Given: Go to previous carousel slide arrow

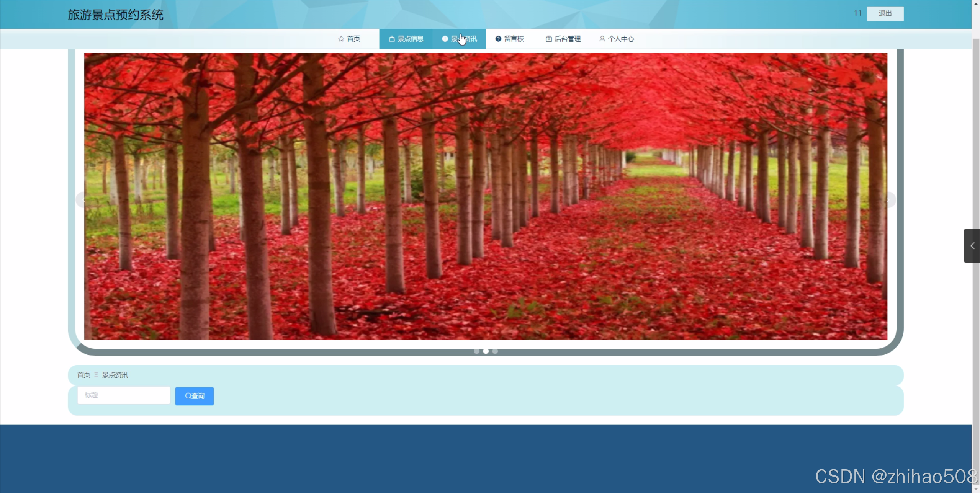Looking at the screenshot, I should click(82, 200).
